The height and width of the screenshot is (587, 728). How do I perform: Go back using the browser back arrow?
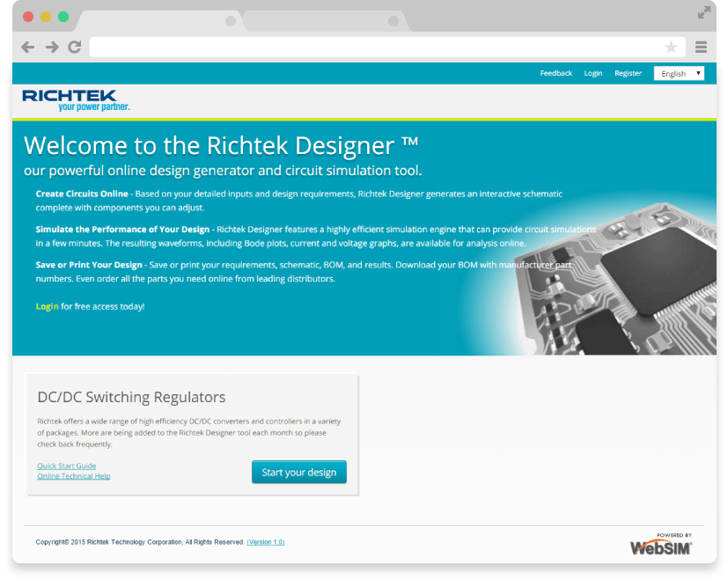[x=28, y=47]
